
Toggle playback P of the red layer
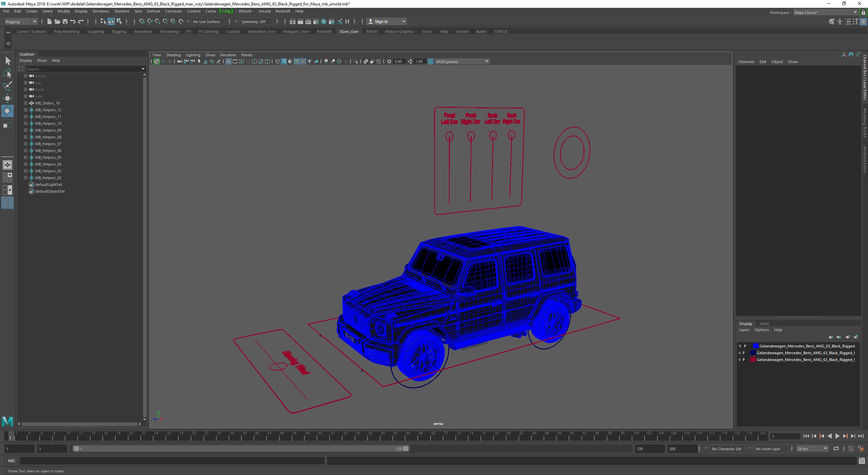(x=744, y=360)
